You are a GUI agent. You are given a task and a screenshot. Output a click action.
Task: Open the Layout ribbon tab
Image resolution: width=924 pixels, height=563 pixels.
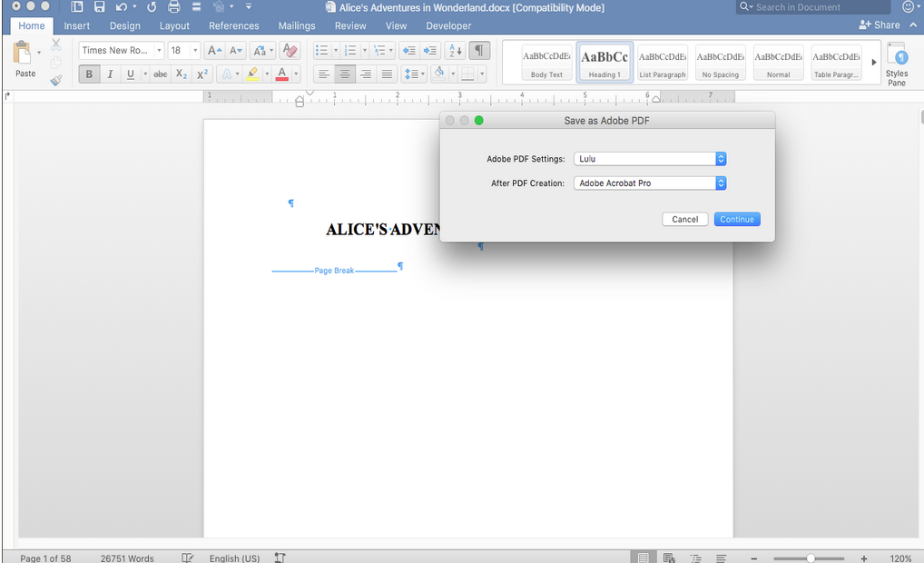174,26
